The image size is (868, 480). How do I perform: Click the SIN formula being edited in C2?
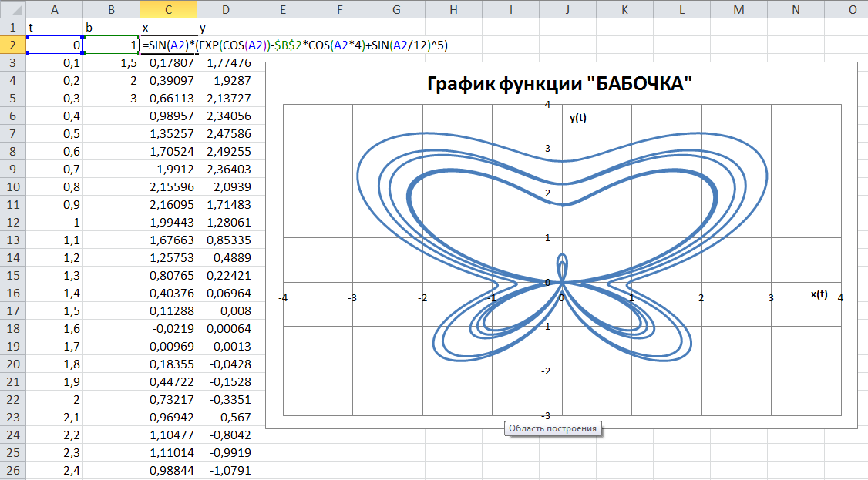295,45
